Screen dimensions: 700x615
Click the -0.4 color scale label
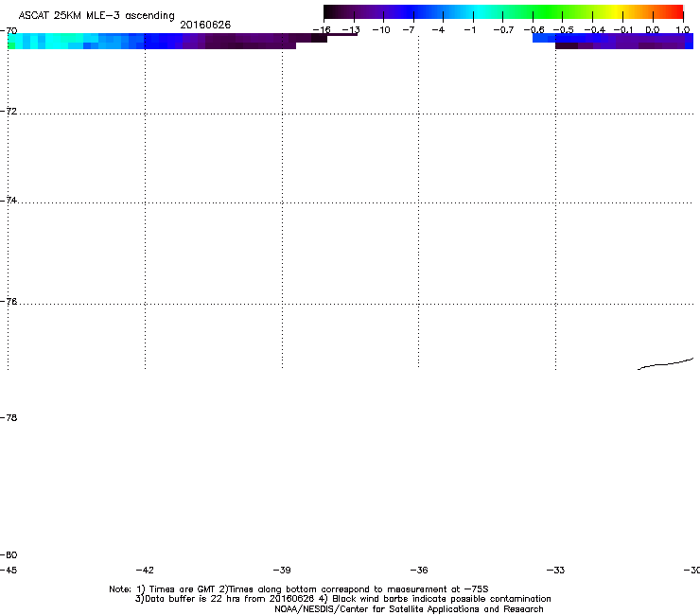point(595,30)
